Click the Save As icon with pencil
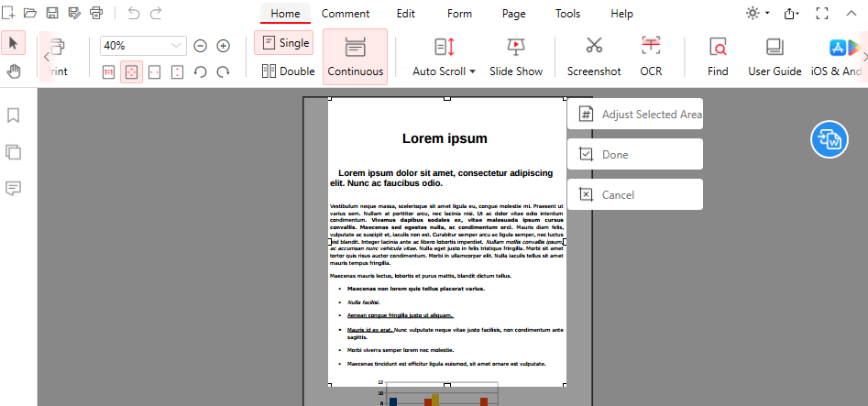The width and height of the screenshot is (868, 406). pos(74,13)
